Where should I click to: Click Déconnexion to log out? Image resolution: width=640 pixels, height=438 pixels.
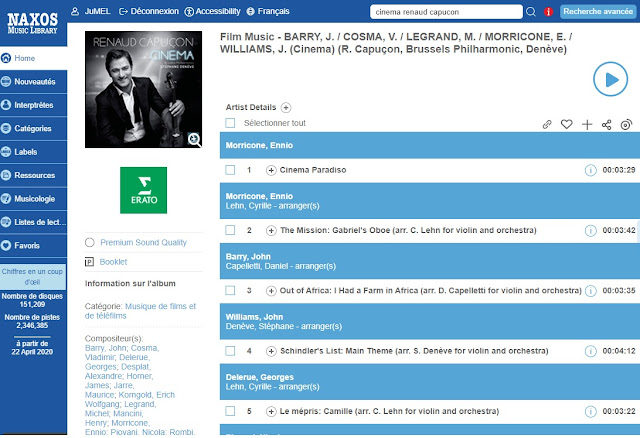pos(149,11)
